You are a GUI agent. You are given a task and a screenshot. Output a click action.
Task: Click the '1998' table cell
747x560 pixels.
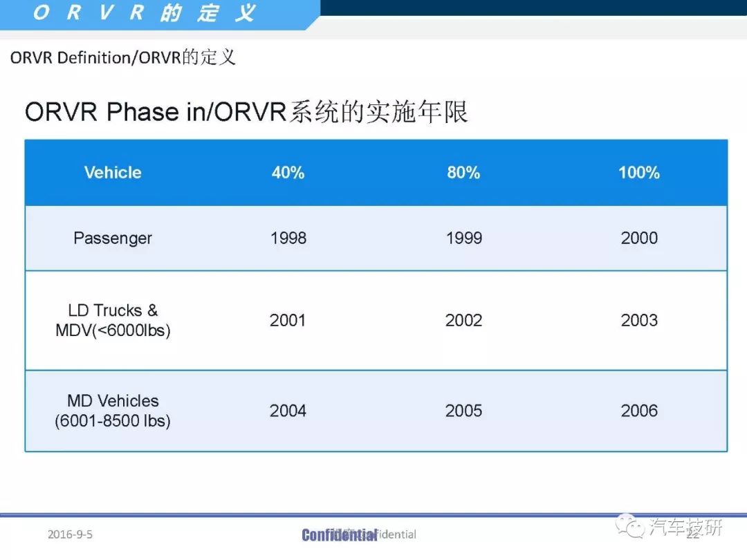[288, 238]
